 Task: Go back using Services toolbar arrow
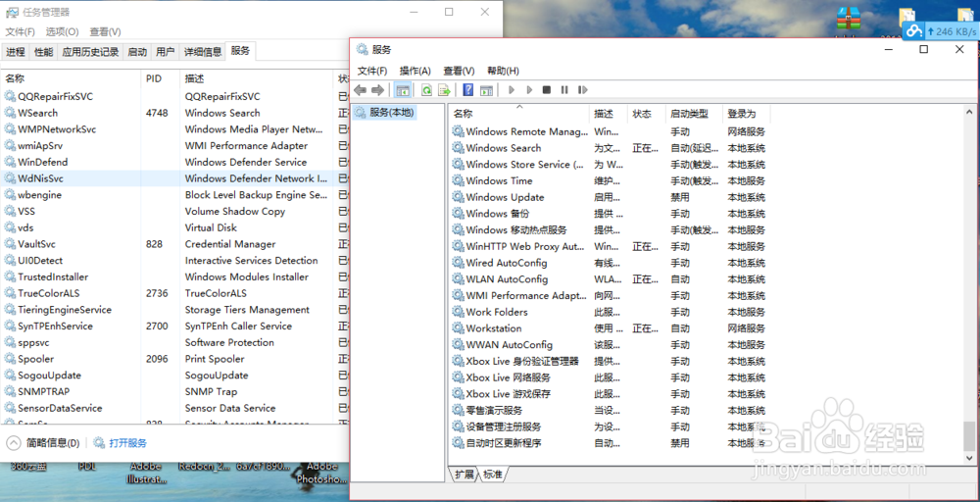click(x=360, y=90)
